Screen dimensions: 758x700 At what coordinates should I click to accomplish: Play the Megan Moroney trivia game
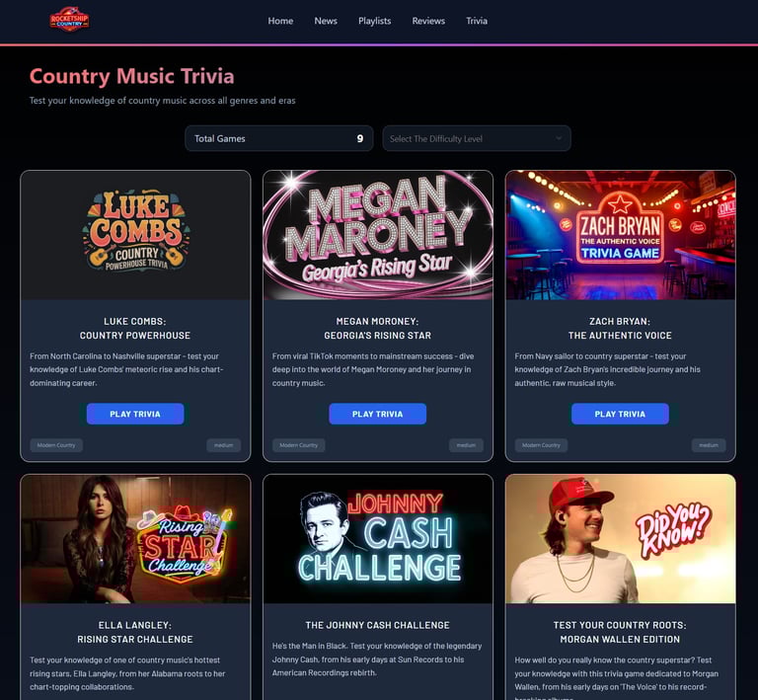point(378,414)
